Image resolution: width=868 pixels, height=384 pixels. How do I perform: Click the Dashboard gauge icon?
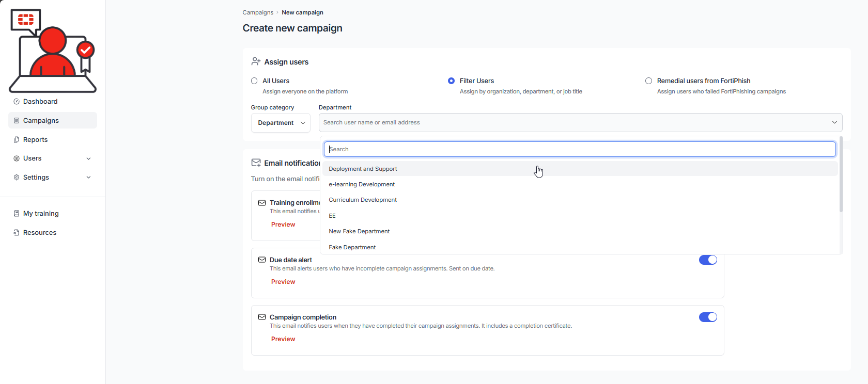(17, 102)
